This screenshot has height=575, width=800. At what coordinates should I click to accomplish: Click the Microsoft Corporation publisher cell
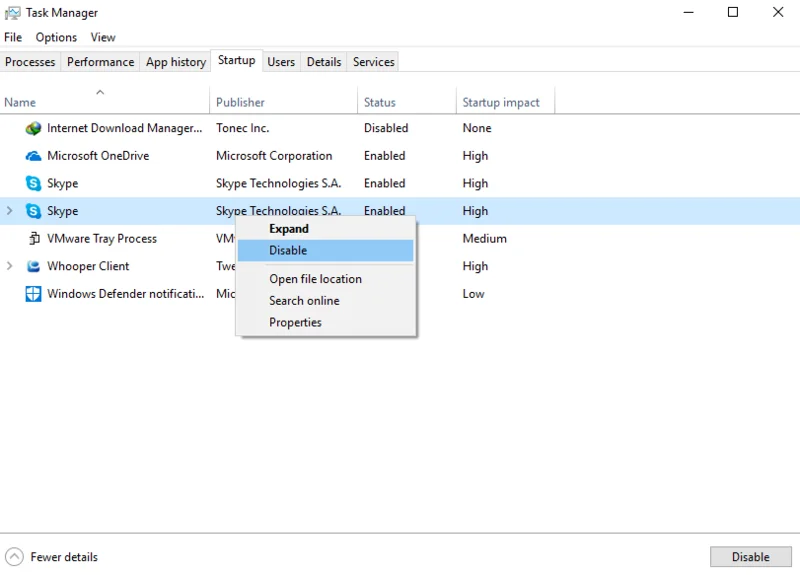pyautogui.click(x=274, y=156)
